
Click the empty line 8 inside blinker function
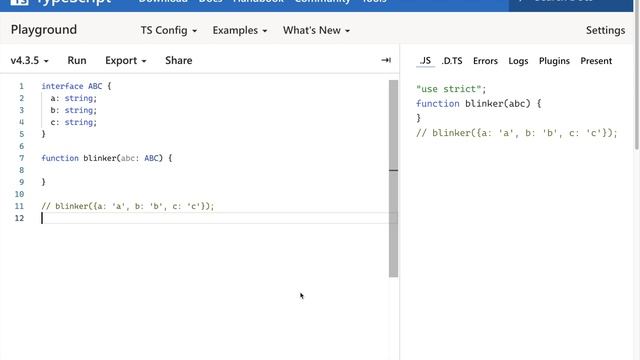(x=214, y=170)
